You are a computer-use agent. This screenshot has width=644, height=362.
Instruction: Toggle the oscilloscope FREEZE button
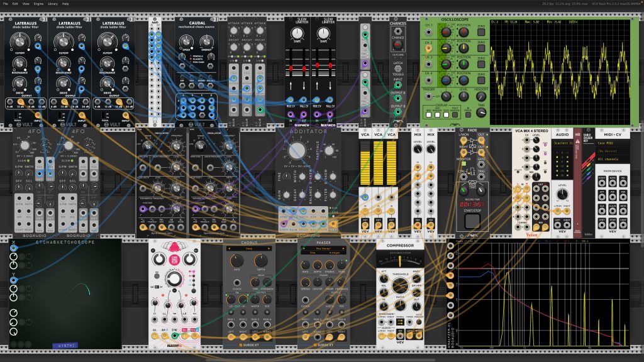[x=468, y=116]
